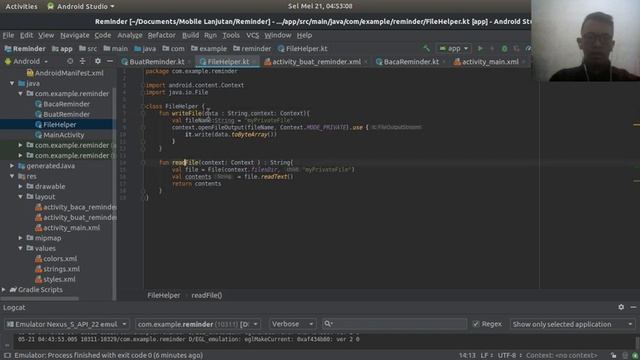Open Logcat panel settings gear
Screen dimensions: 640x360
tap(621, 307)
